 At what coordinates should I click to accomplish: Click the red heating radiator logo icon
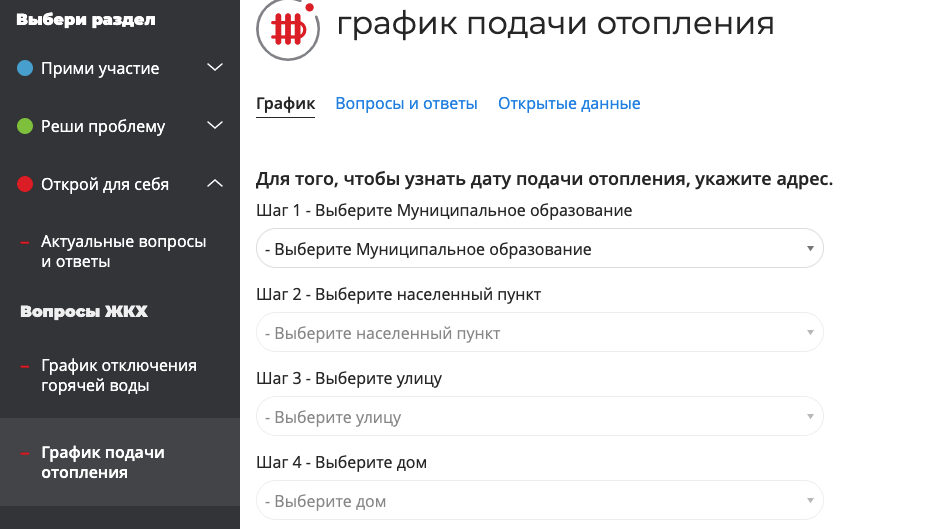(288, 29)
